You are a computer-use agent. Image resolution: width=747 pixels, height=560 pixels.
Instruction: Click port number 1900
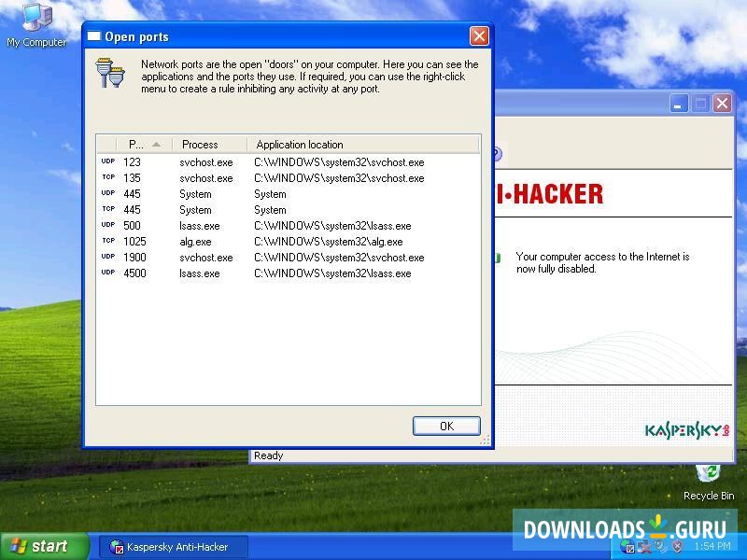(x=134, y=258)
